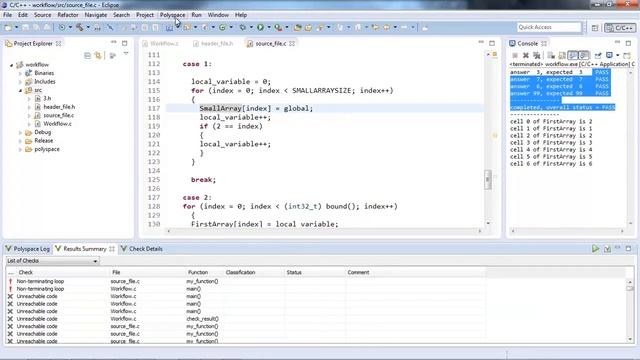The image size is (640, 360).
Task: Click the Build hammer icon in the toolbar
Action: coord(80,27)
